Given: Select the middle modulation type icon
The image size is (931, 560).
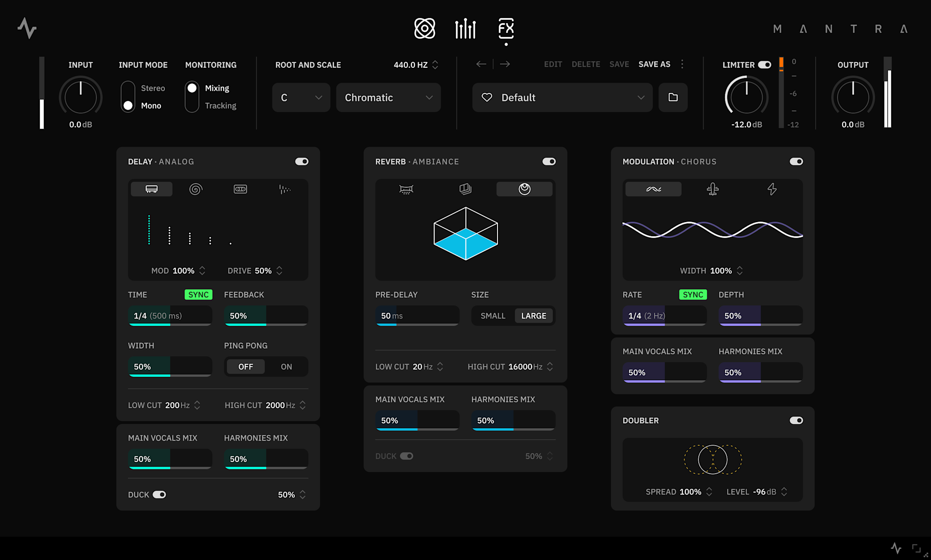Looking at the screenshot, I should tap(712, 189).
